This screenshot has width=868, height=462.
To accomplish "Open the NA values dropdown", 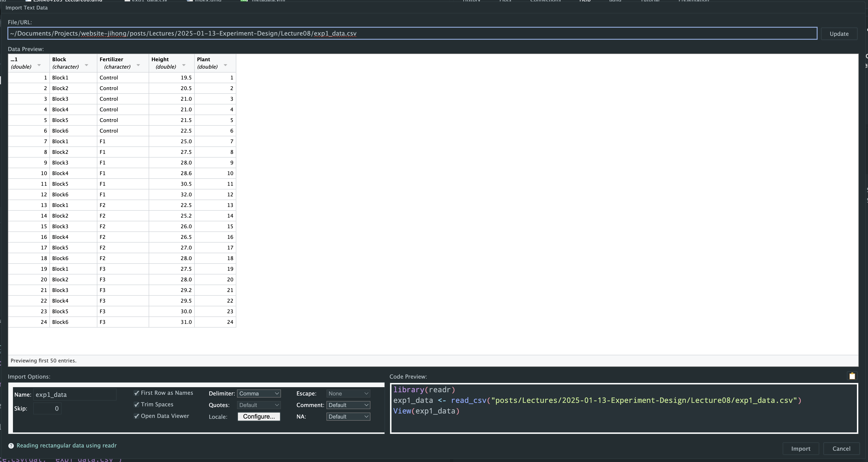I will pyautogui.click(x=348, y=417).
